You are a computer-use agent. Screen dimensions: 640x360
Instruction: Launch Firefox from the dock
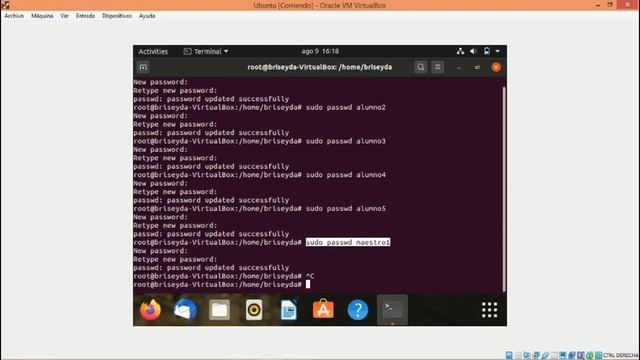pyautogui.click(x=150, y=310)
